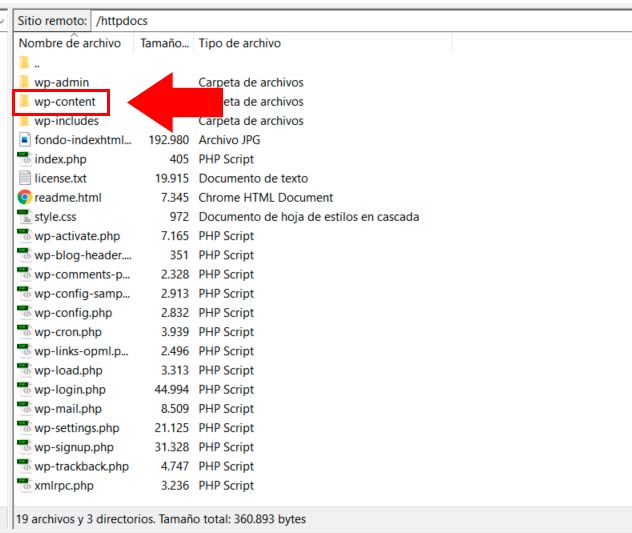Viewport: 632px width, 533px height.
Task: Select the wp-signup.php file name
Action: pyautogui.click(x=74, y=448)
